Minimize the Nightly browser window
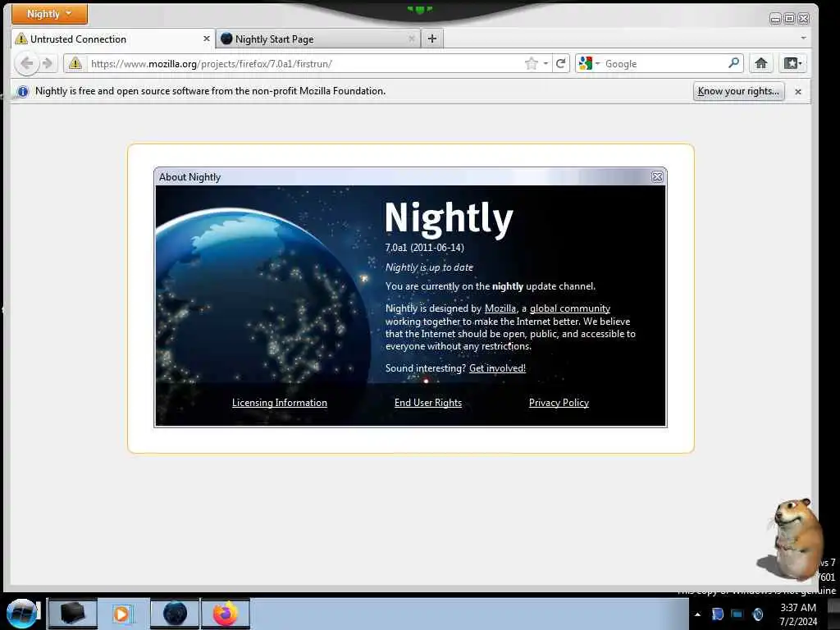The width and height of the screenshot is (840, 630). point(774,19)
